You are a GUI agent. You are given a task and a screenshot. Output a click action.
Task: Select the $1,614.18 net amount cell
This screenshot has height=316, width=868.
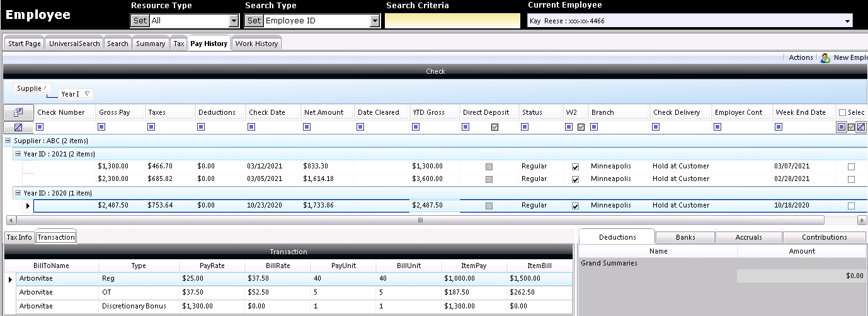[327, 179]
